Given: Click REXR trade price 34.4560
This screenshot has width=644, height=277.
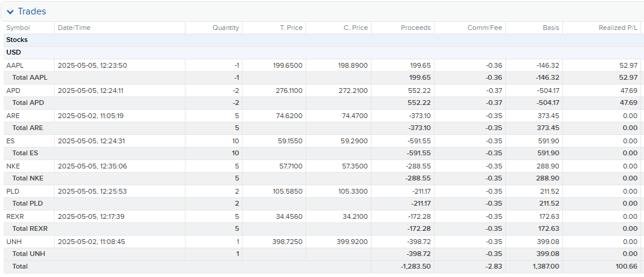Looking at the screenshot, I should pyautogui.click(x=289, y=216).
